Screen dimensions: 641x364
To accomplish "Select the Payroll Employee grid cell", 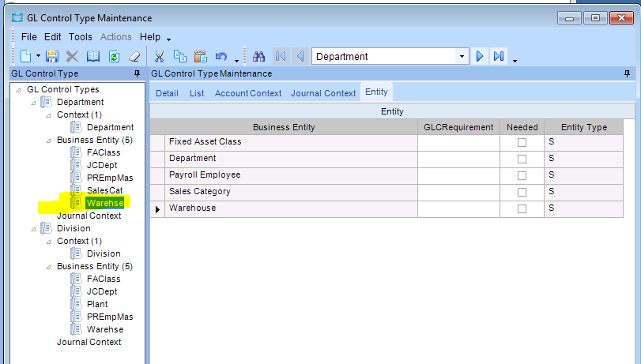I will point(291,175).
